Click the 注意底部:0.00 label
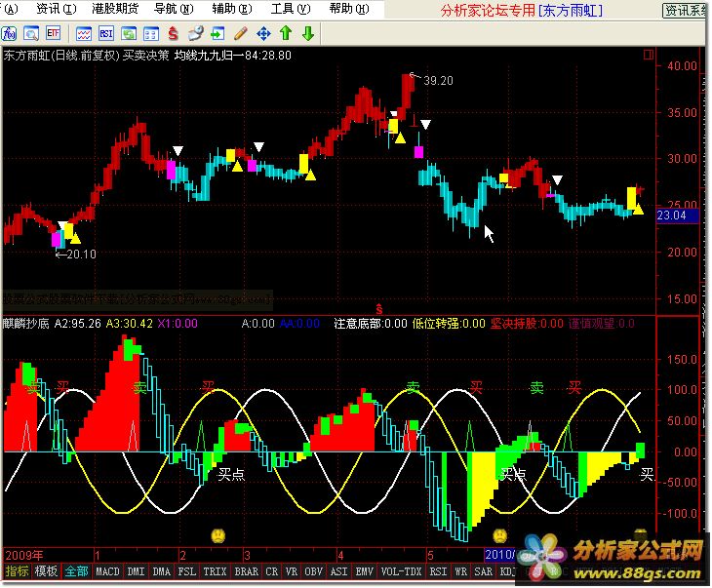 [371, 324]
